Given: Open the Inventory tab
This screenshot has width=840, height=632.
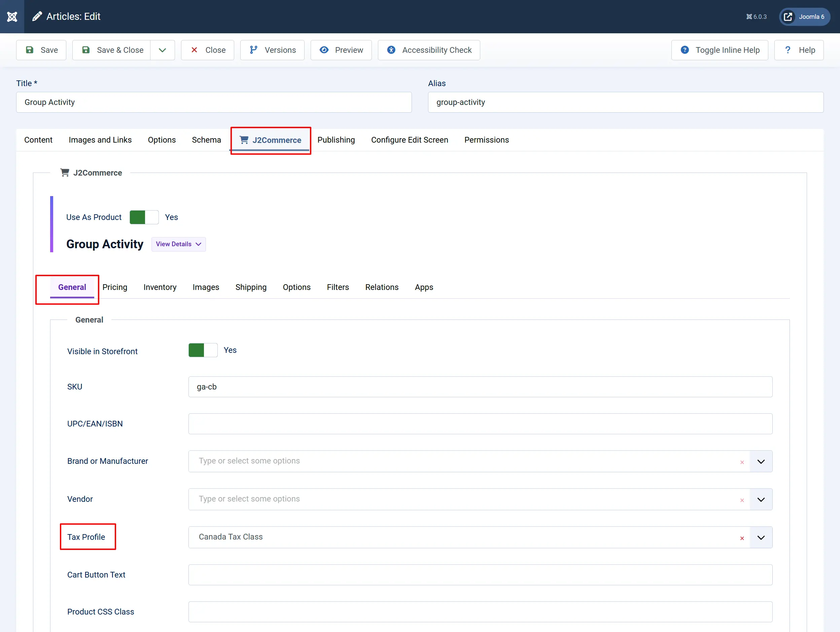Looking at the screenshot, I should click(160, 287).
